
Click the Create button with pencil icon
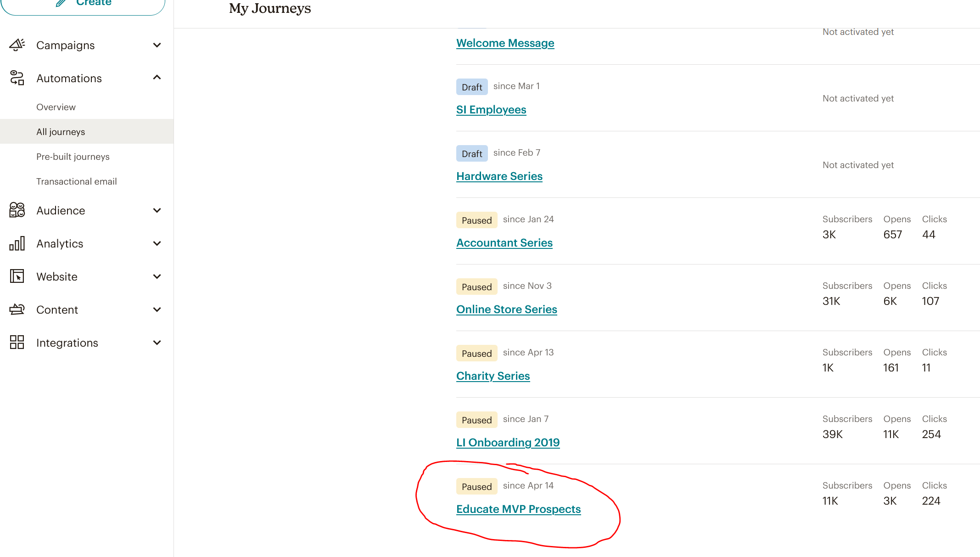pyautogui.click(x=83, y=5)
